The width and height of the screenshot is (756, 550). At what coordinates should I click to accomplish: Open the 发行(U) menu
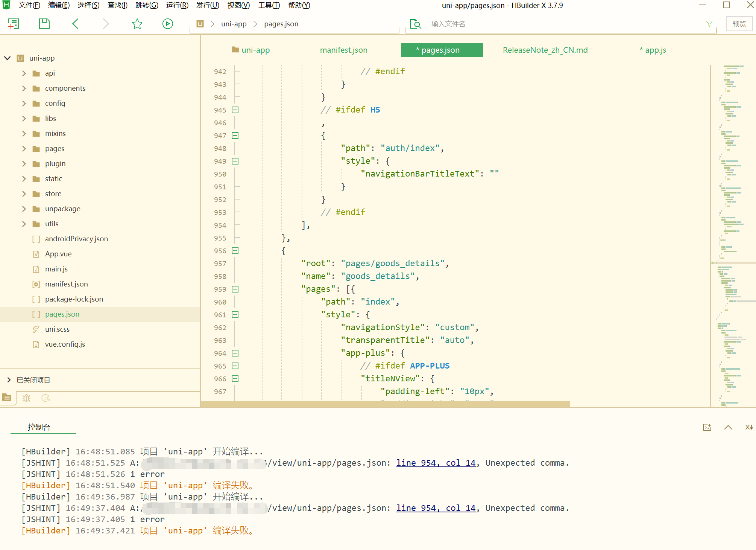click(x=208, y=5)
